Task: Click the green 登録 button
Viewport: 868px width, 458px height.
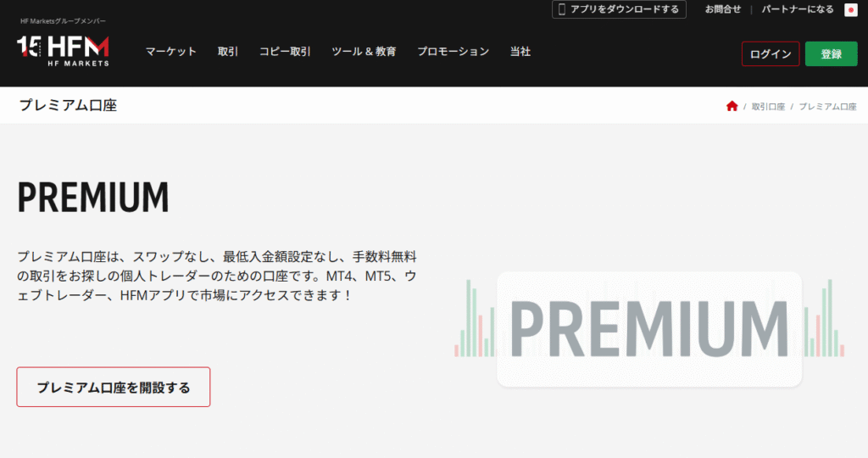Action: (x=831, y=54)
